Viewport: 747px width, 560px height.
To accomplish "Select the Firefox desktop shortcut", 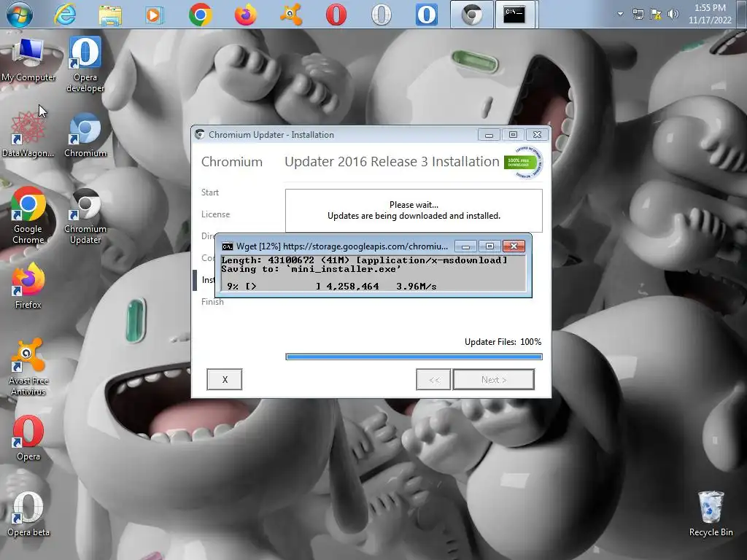I will pyautogui.click(x=28, y=286).
